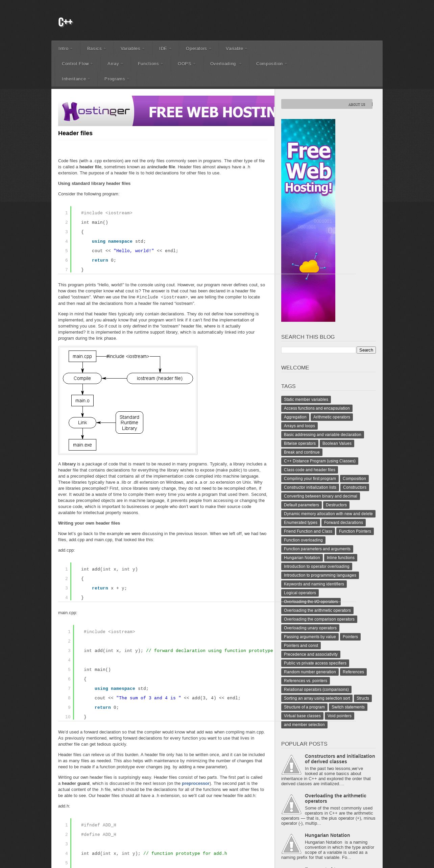
Task: Select the Composition tag
Action: [x=354, y=479]
